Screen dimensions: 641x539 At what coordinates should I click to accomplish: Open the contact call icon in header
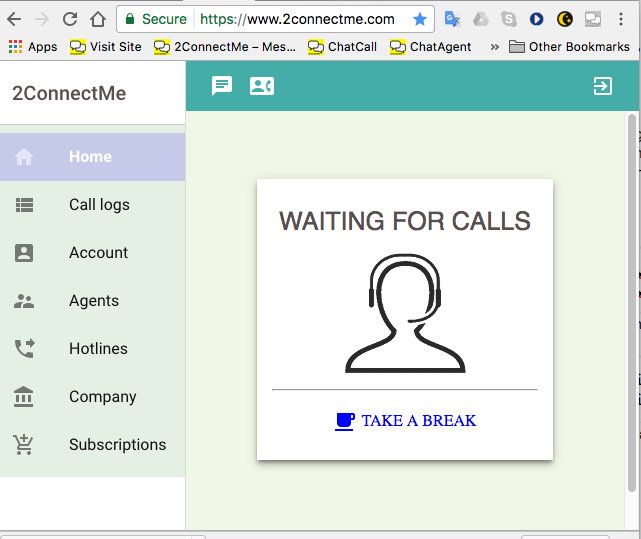pyautogui.click(x=262, y=86)
